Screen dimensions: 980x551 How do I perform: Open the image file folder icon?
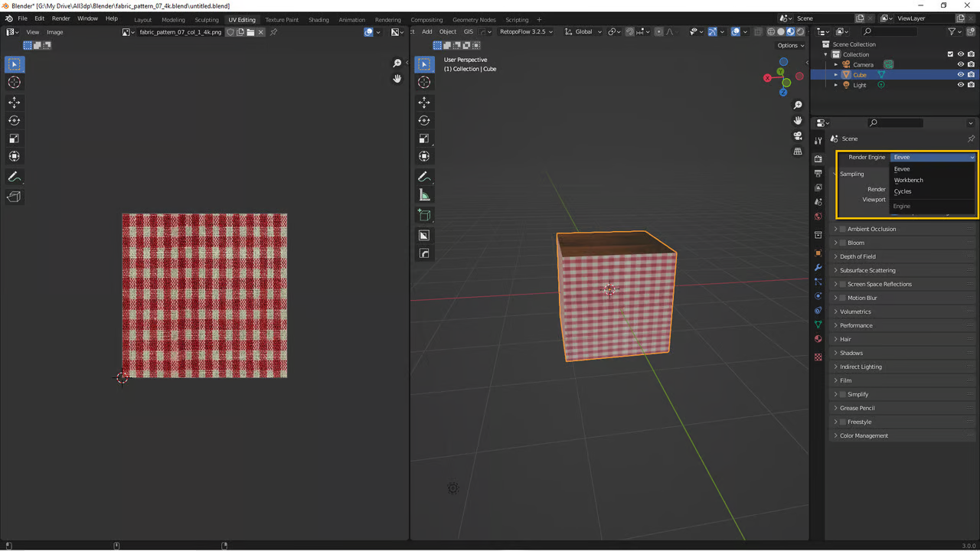250,32
